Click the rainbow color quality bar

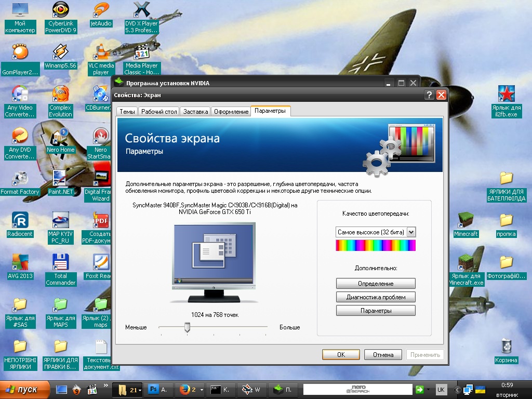376,245
